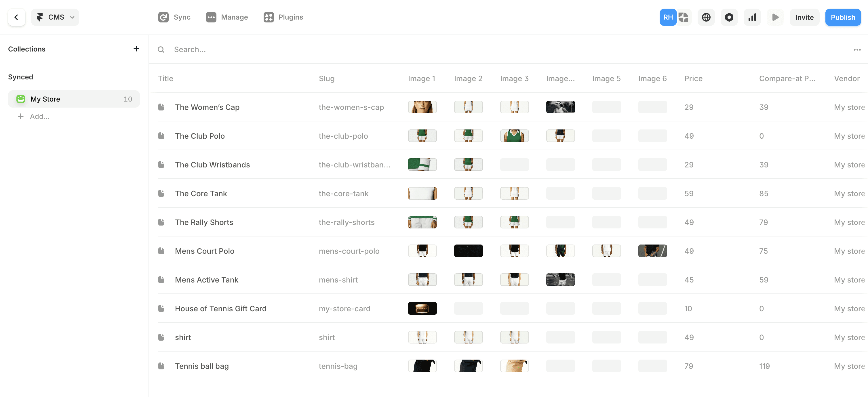This screenshot has height=397, width=868.
Task: Open the Sync menu
Action: click(174, 17)
